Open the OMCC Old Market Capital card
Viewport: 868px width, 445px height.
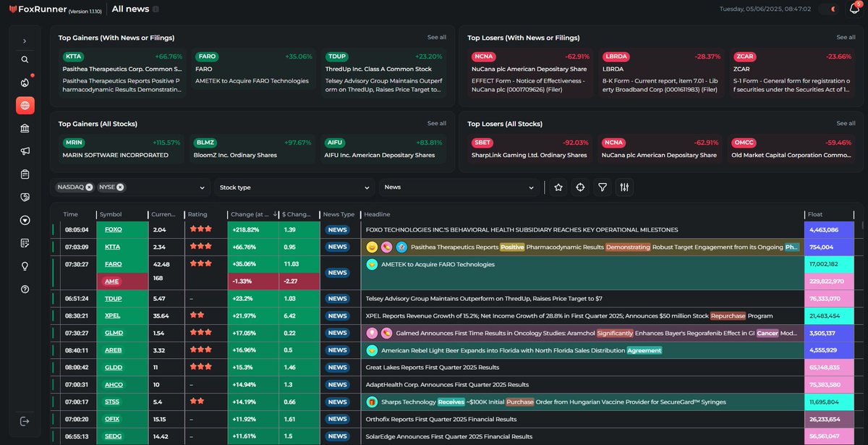pyautogui.click(x=791, y=149)
